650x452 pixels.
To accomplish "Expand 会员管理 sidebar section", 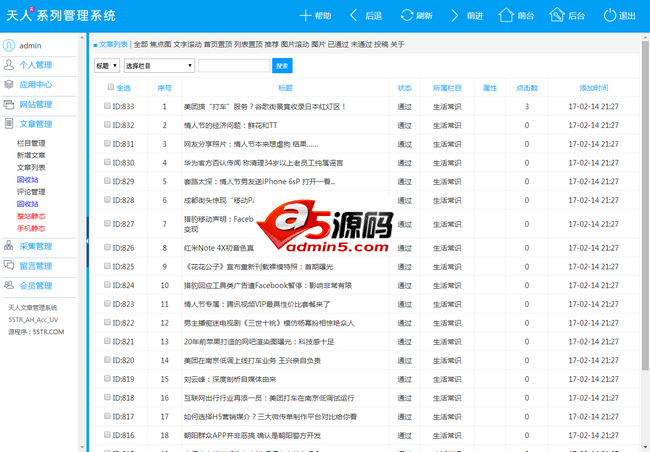I will (36, 286).
